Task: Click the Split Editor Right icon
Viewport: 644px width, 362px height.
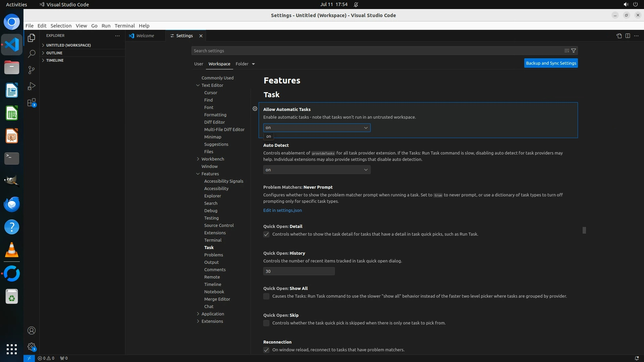Action: click(628, 36)
